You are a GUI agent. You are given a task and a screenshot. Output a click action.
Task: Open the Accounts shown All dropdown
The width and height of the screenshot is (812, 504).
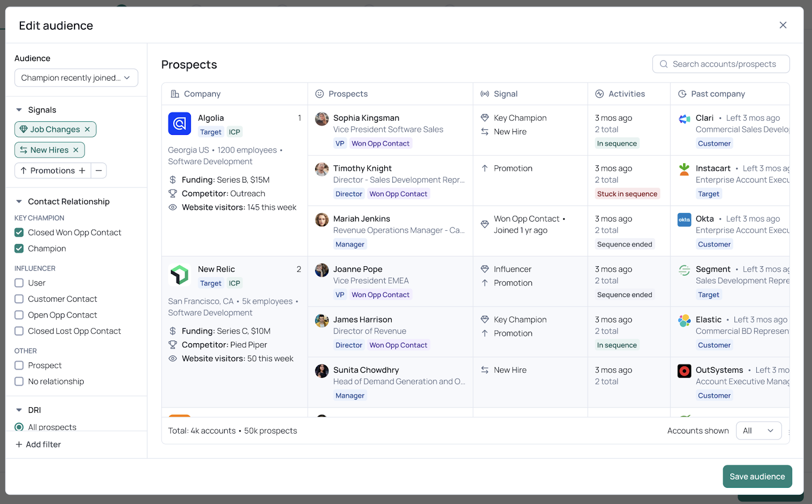click(x=759, y=431)
